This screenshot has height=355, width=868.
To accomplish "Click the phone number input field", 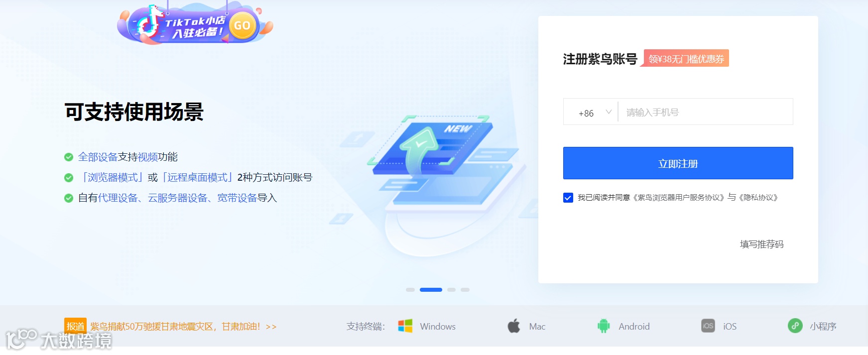I will point(705,112).
